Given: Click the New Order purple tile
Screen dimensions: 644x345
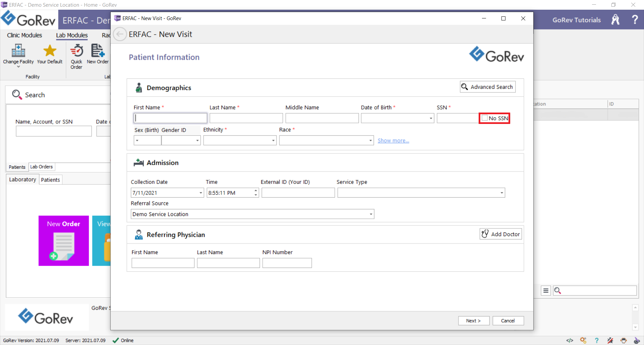Looking at the screenshot, I should pyautogui.click(x=64, y=240).
